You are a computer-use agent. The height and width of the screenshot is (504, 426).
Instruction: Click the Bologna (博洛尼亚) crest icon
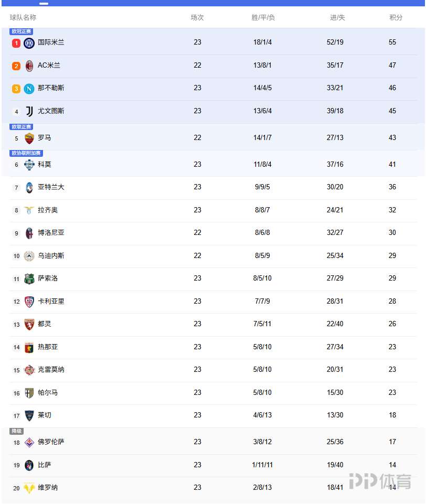(x=29, y=233)
